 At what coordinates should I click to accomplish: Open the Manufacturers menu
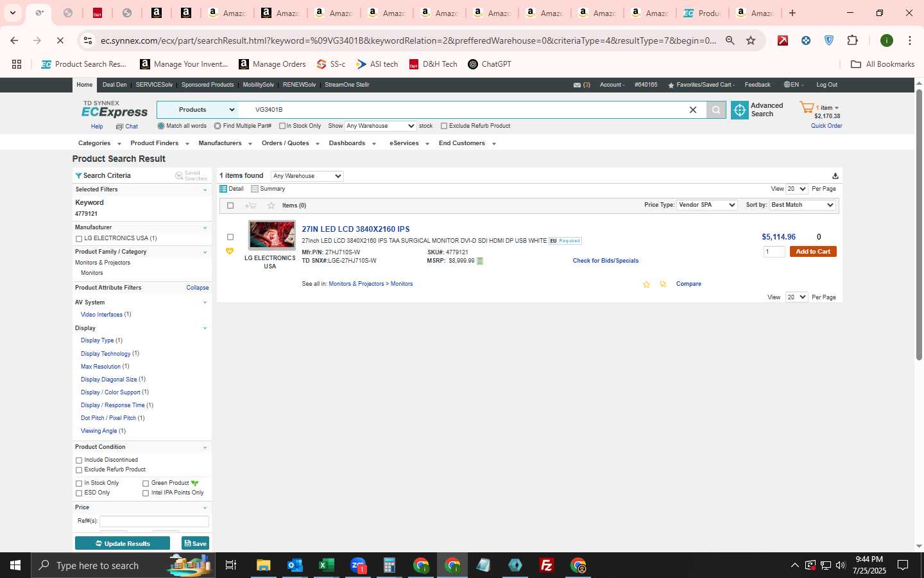(x=225, y=143)
